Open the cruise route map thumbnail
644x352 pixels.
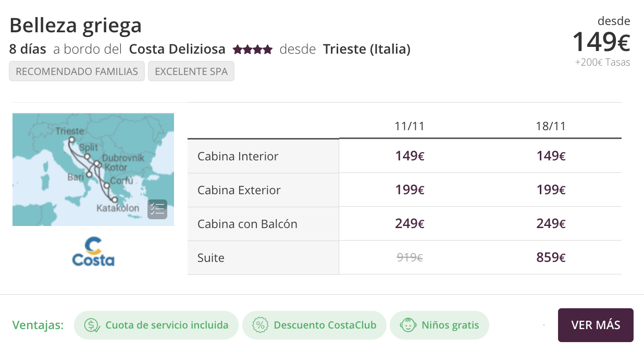93,169
